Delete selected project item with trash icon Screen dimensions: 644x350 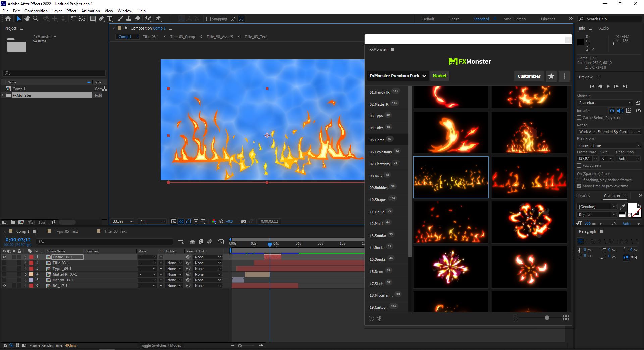point(54,222)
